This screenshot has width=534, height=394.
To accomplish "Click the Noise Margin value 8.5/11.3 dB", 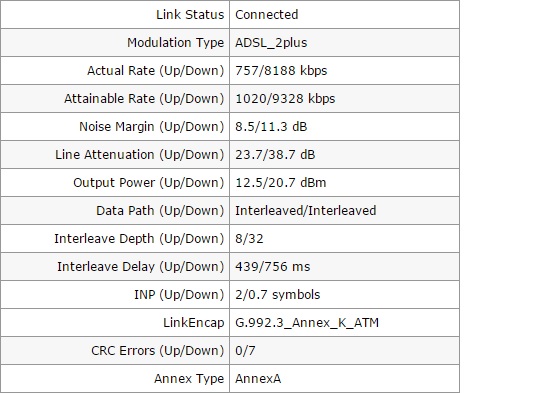I will [x=271, y=126].
